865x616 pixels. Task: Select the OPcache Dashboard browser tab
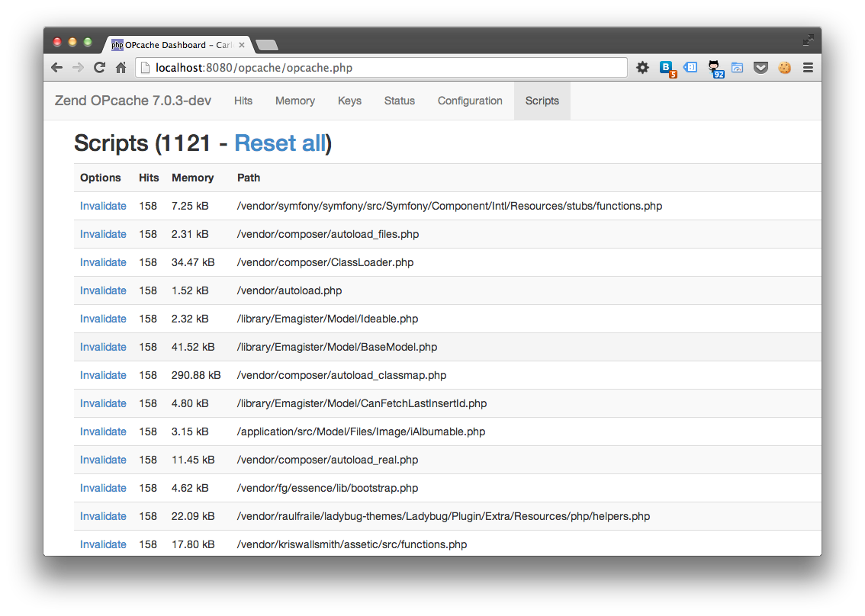[x=178, y=45]
